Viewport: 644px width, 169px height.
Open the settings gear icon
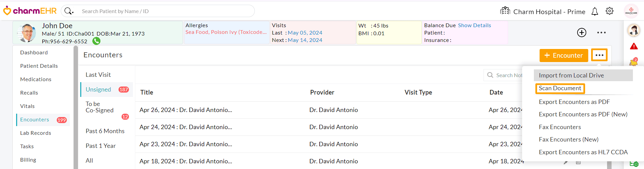[609, 11]
